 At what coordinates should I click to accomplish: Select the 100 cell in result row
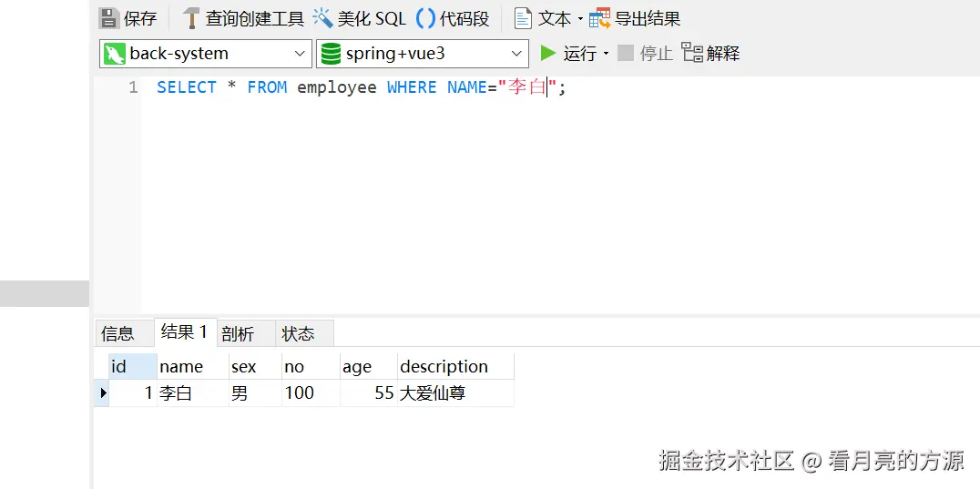tap(311, 392)
